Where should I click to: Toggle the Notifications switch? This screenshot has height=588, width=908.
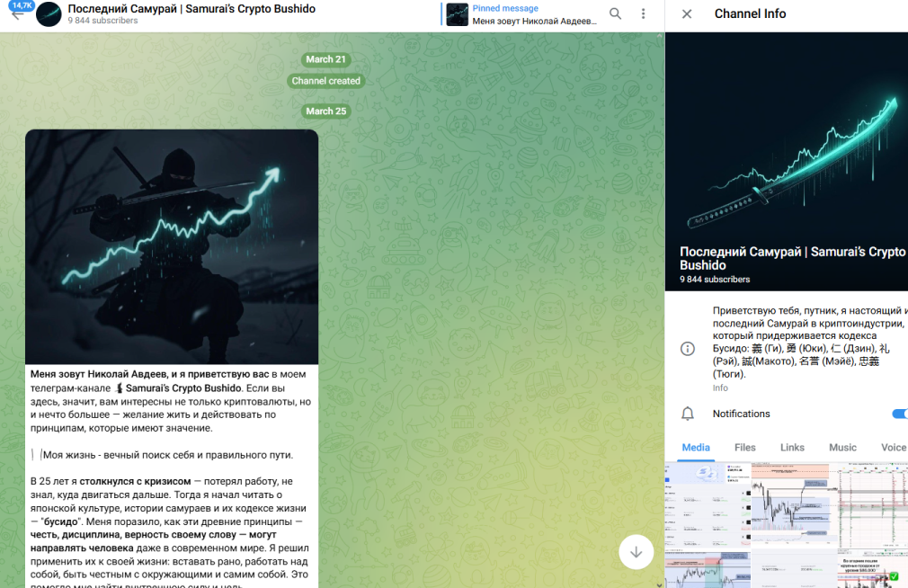coord(900,414)
